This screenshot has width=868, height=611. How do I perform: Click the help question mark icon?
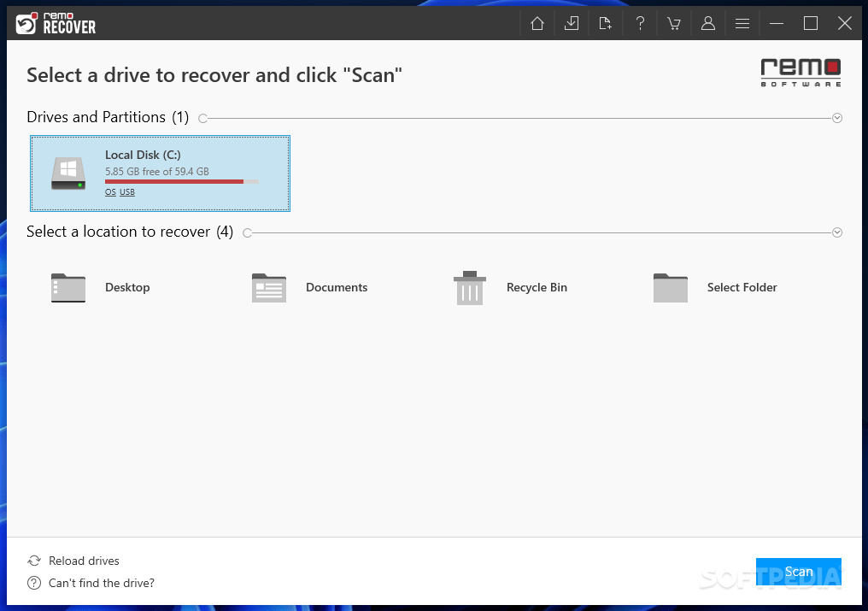tap(639, 23)
